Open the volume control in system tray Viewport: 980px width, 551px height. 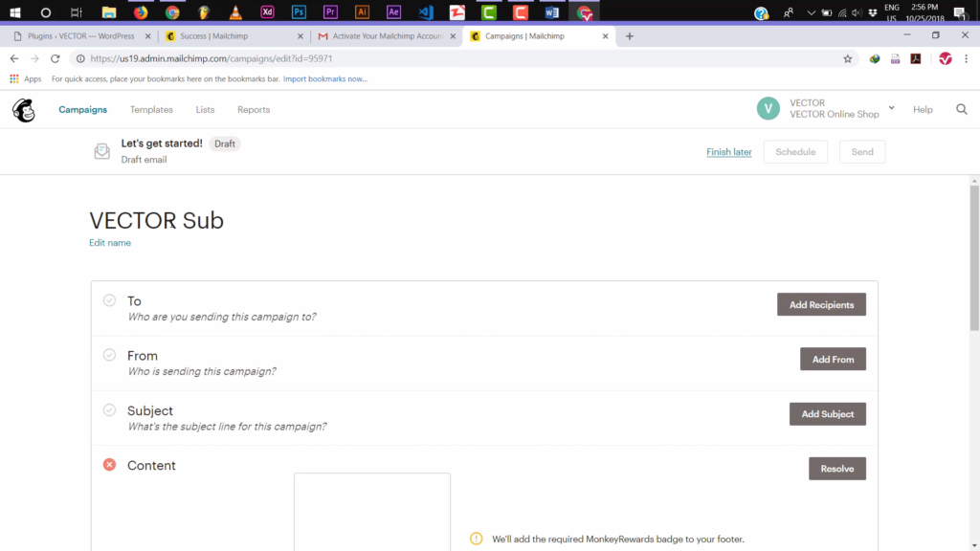pyautogui.click(x=857, y=12)
